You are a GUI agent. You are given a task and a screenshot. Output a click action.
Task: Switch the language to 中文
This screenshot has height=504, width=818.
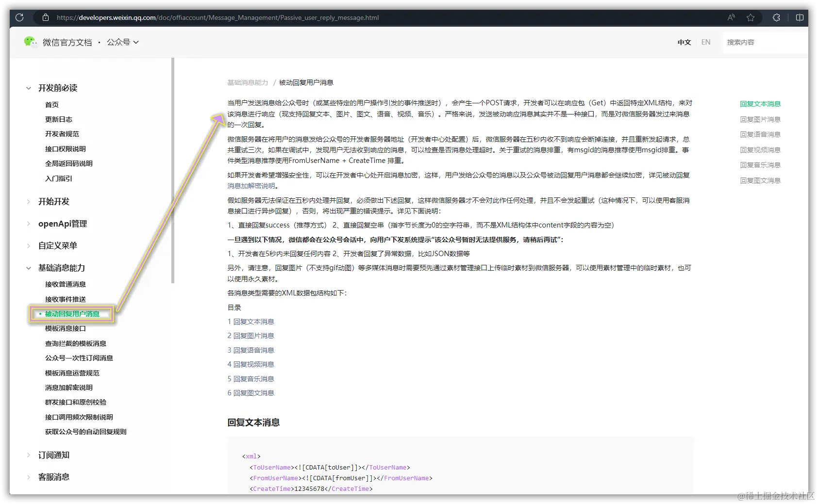684,42
